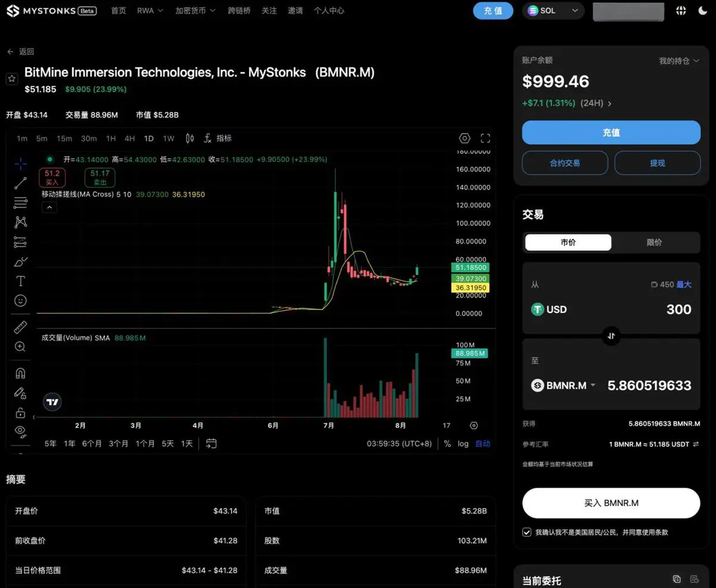This screenshot has width=716, height=588.
Task: Open the SOL network dropdown
Action: point(553,11)
